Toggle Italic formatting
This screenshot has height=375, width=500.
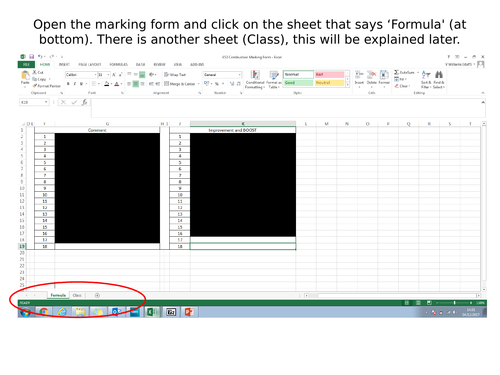[75, 84]
